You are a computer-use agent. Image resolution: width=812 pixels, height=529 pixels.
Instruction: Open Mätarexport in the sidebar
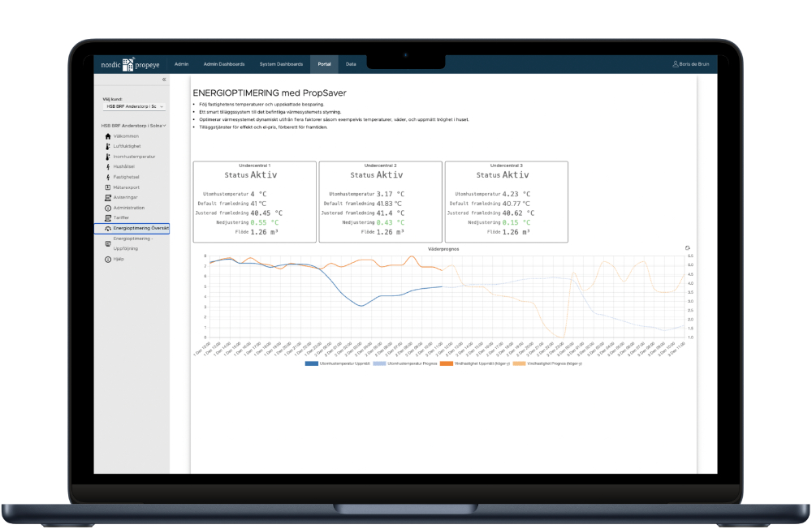(x=127, y=187)
